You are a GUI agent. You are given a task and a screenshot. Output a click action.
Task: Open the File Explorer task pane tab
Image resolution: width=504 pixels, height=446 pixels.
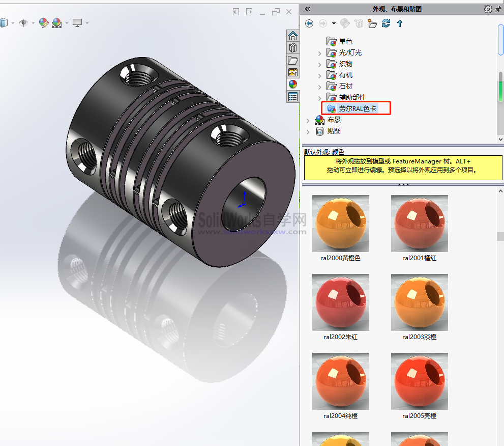(x=293, y=60)
